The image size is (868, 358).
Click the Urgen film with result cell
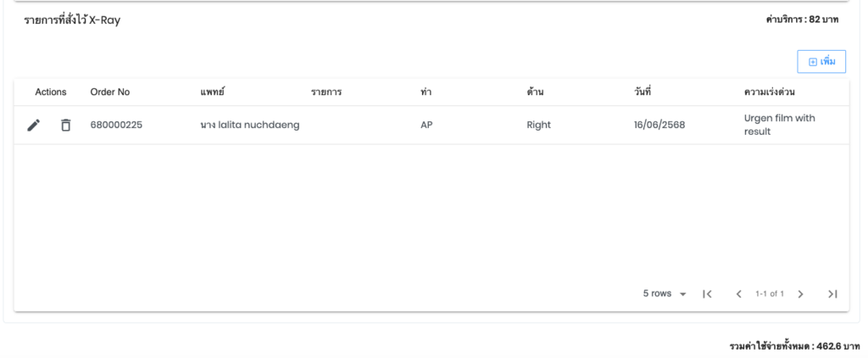[773, 125]
